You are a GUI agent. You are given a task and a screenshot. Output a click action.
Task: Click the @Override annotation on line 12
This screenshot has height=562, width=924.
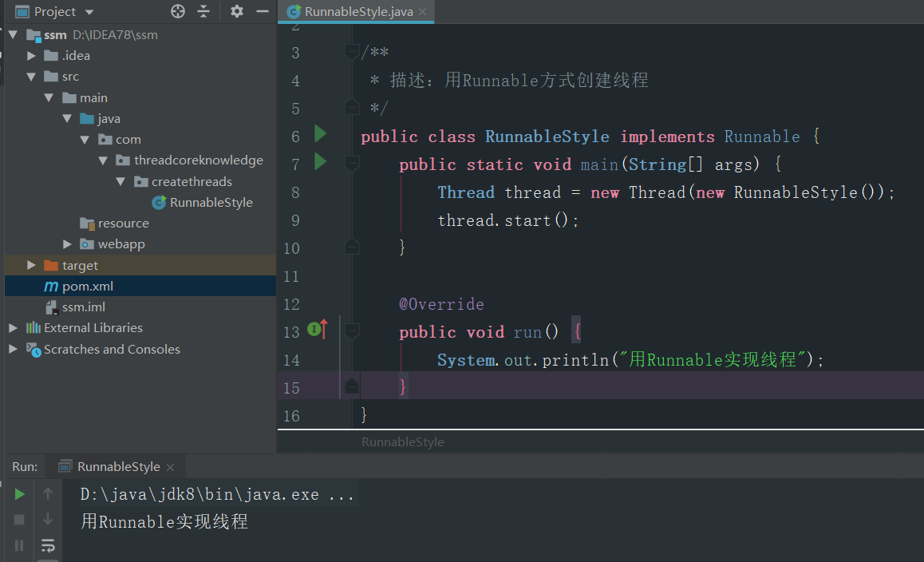coord(441,304)
